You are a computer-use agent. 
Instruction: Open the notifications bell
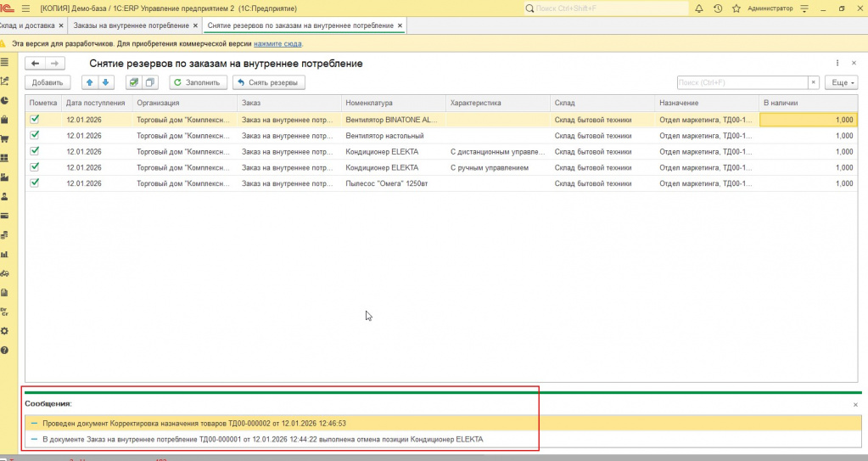tap(699, 8)
